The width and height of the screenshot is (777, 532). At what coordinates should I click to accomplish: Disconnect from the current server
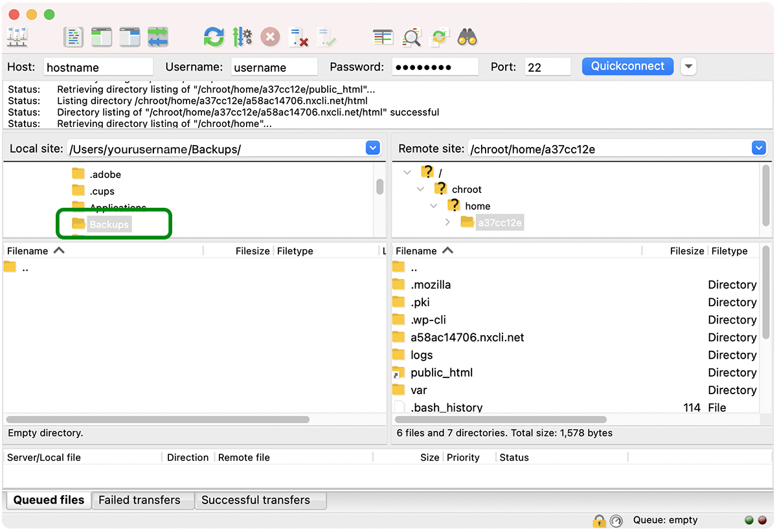[x=298, y=37]
